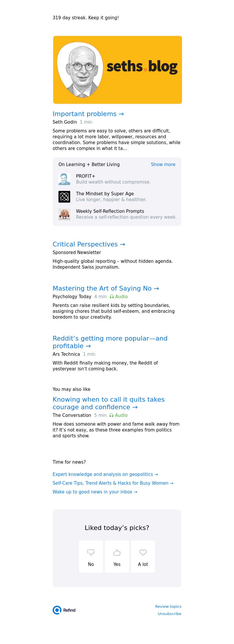This screenshot has height=644, width=234.
Task: Expand newsletter list with Show more
Action: (163, 164)
